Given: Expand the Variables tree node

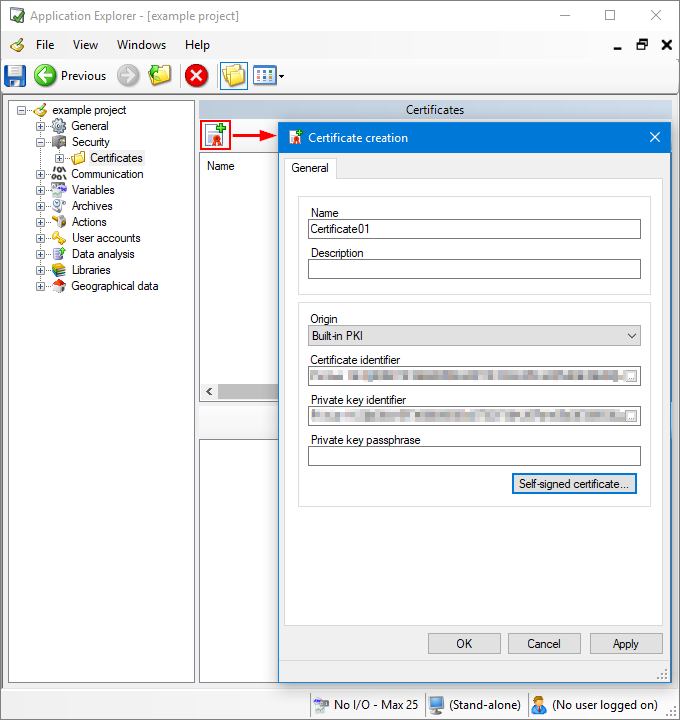Looking at the screenshot, I should 41,190.
